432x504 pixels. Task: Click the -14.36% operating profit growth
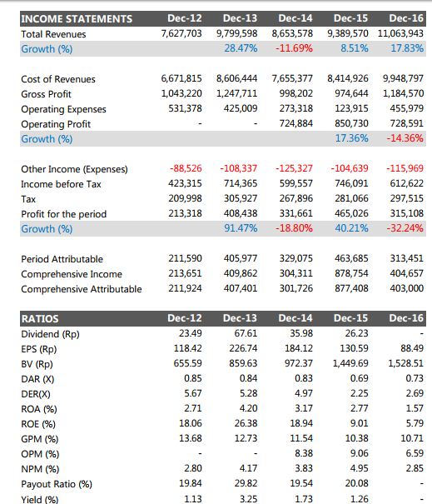tap(405, 138)
